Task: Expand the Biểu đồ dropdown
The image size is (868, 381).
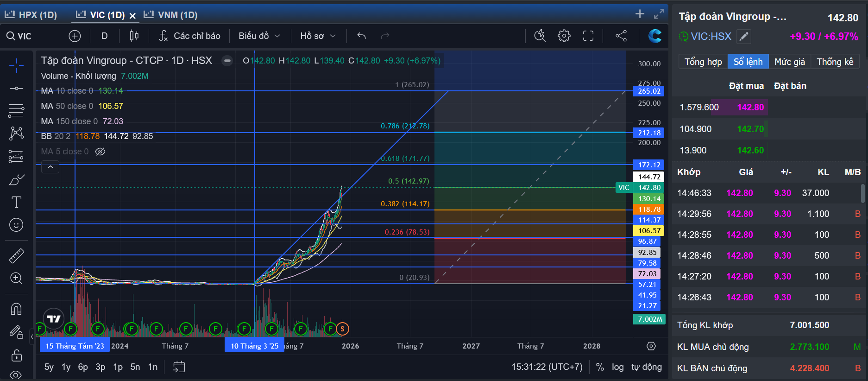Action: (259, 36)
